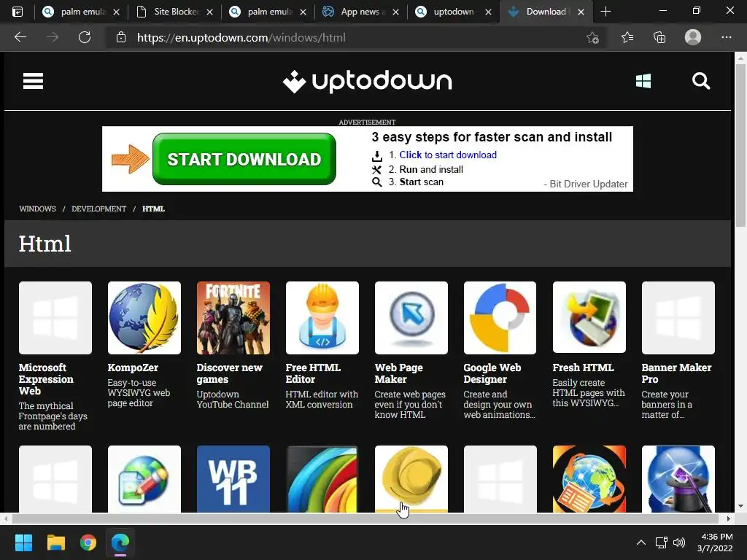Open the Microsoft Expression Web title link

pyautogui.click(x=46, y=379)
